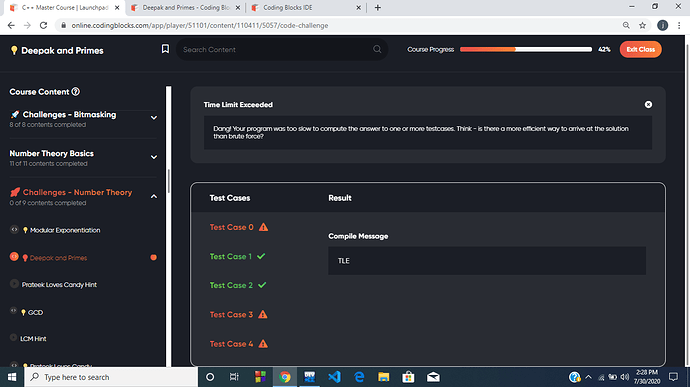Image resolution: width=690 pixels, height=387 pixels.
Task: Click the rocket icon of Challenges - Bitmasking
Action: coord(15,114)
